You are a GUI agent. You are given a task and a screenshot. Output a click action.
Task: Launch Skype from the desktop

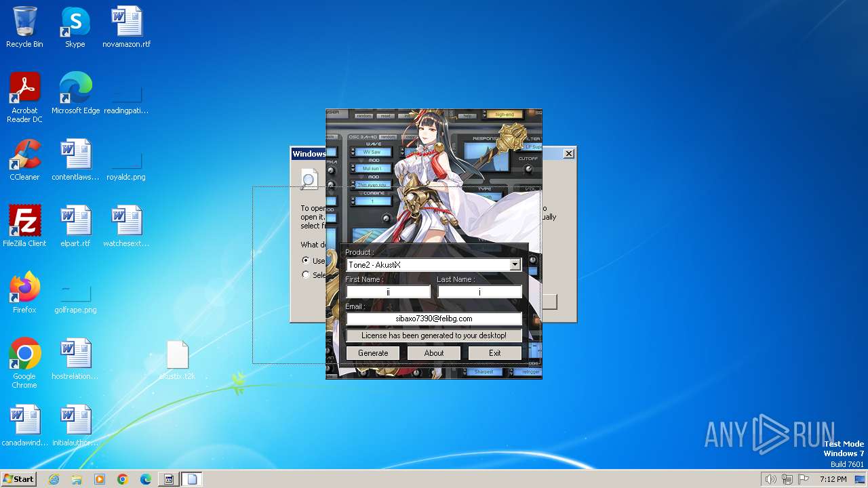point(75,27)
